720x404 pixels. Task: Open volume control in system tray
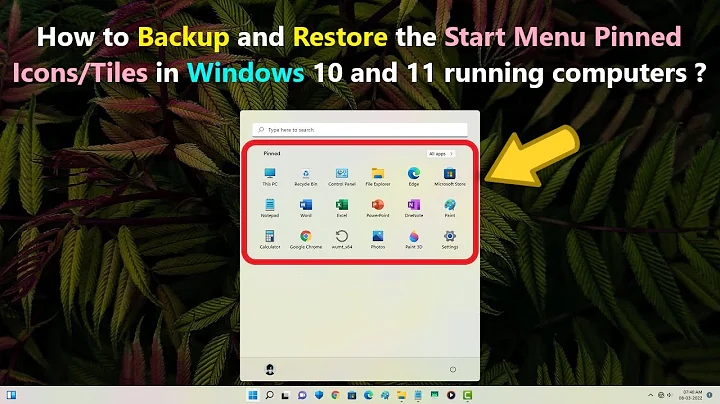669,395
